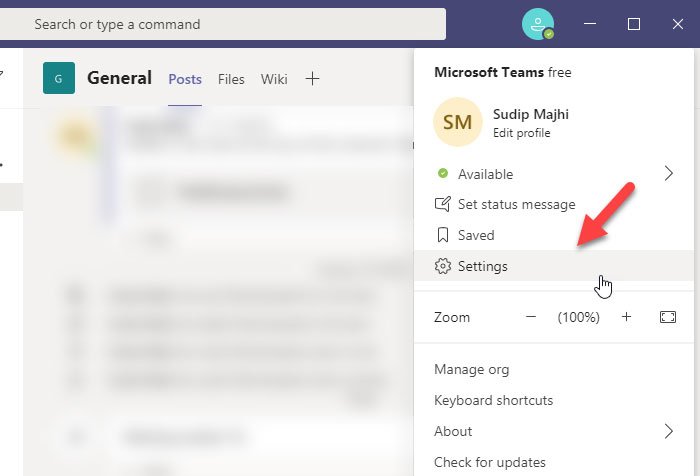
Task: Click Check for updates
Action: (x=489, y=462)
